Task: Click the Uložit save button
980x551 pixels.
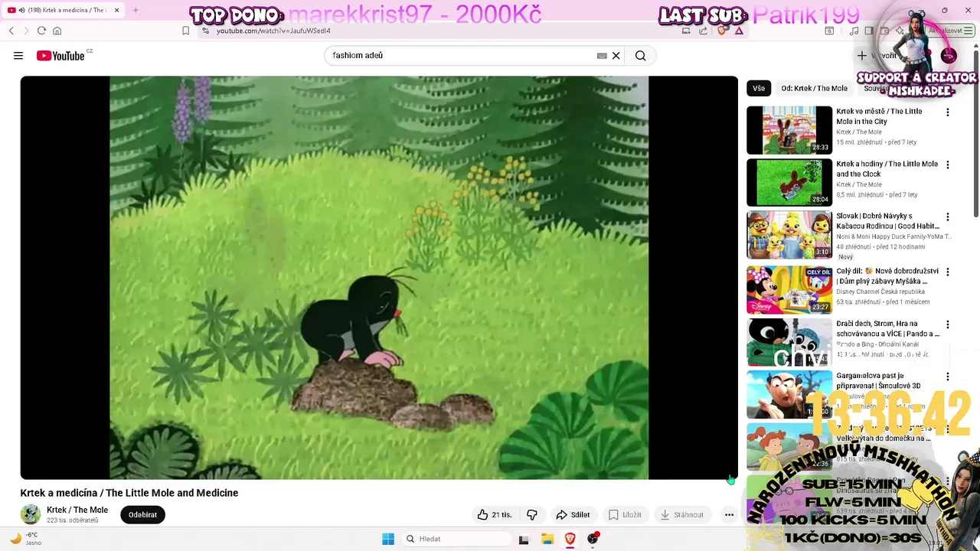Action: pyautogui.click(x=625, y=515)
